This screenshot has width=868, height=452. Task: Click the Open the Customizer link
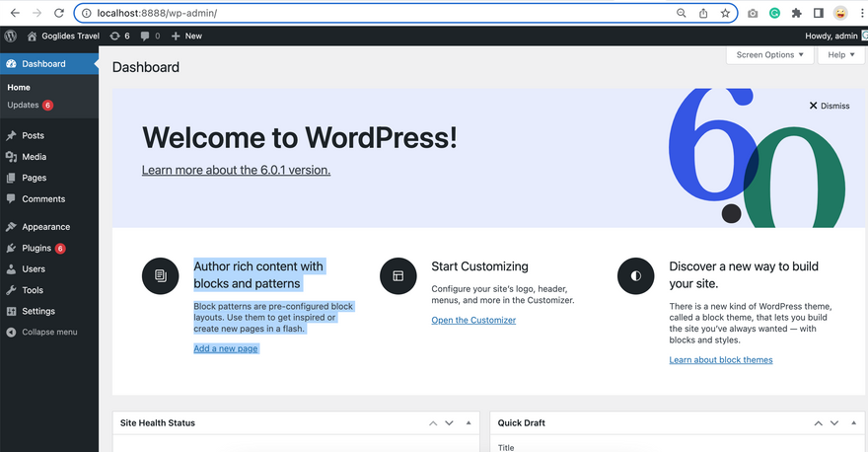coord(473,320)
